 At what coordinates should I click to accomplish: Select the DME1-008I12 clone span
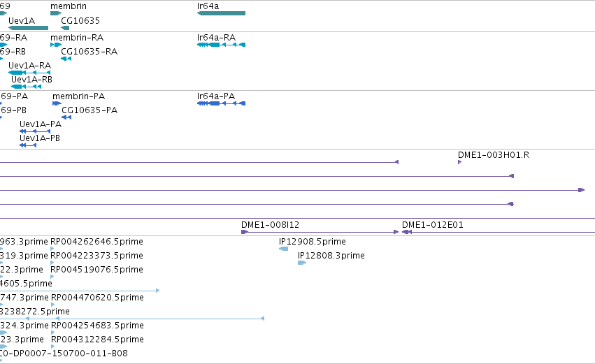click(x=320, y=232)
